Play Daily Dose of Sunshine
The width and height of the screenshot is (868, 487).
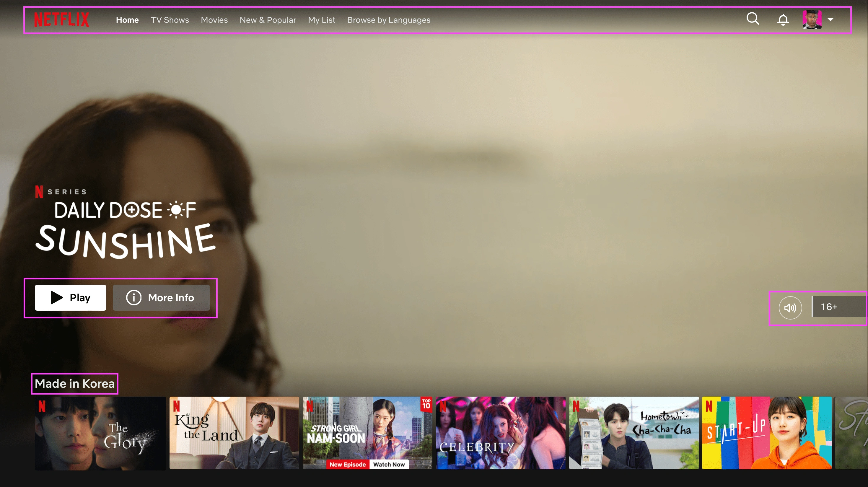[70, 298]
